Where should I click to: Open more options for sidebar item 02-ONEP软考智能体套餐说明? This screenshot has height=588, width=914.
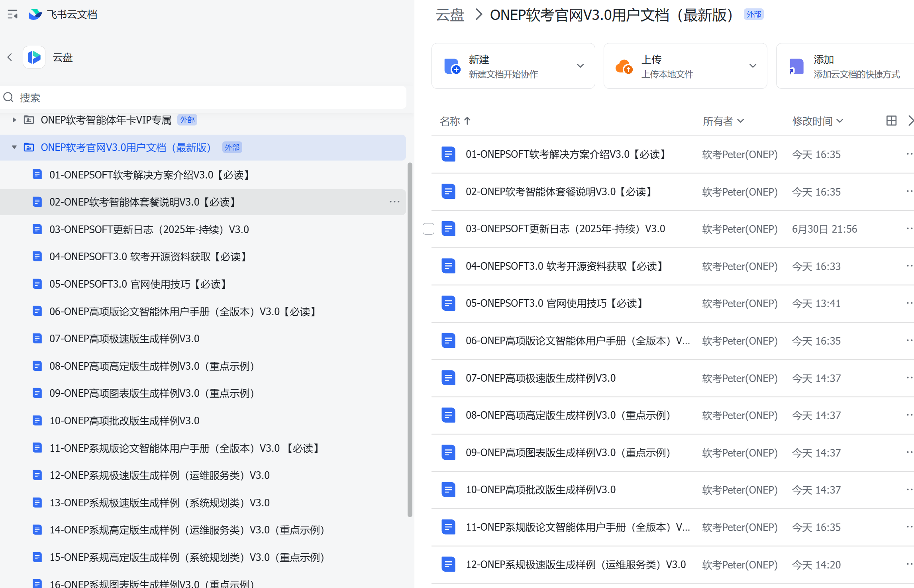click(394, 202)
